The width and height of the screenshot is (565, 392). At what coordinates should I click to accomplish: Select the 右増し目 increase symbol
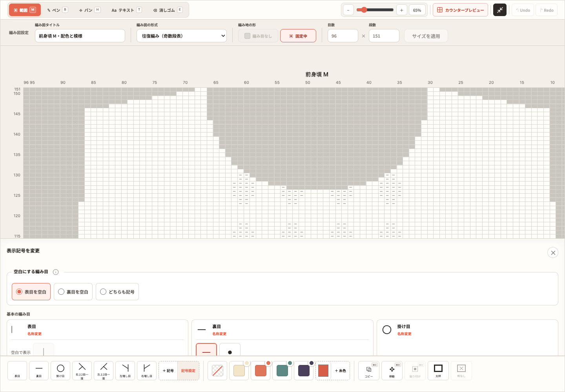point(147,370)
